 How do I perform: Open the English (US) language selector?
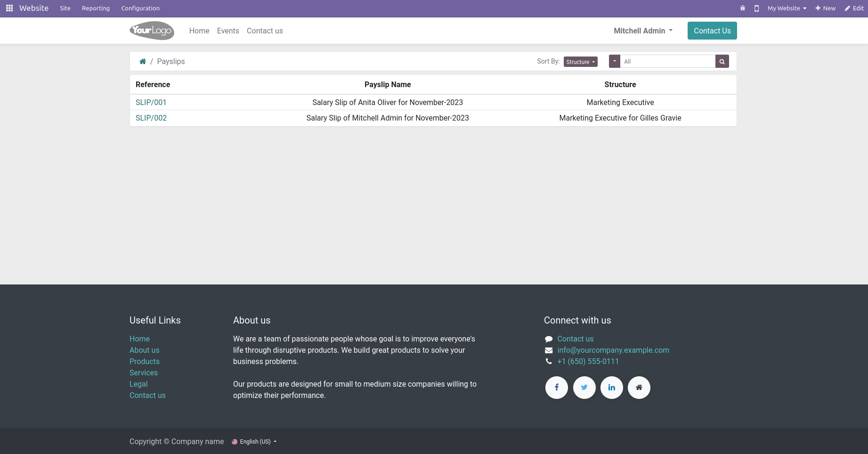tap(254, 442)
